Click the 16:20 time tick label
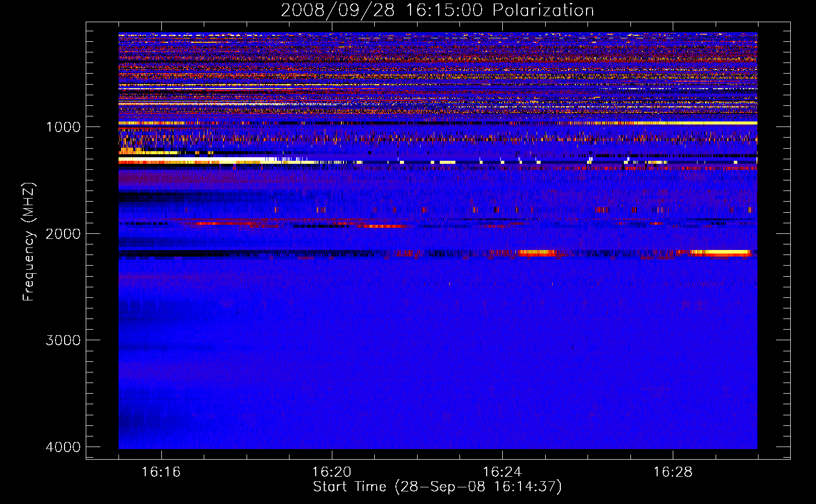 tap(332, 472)
